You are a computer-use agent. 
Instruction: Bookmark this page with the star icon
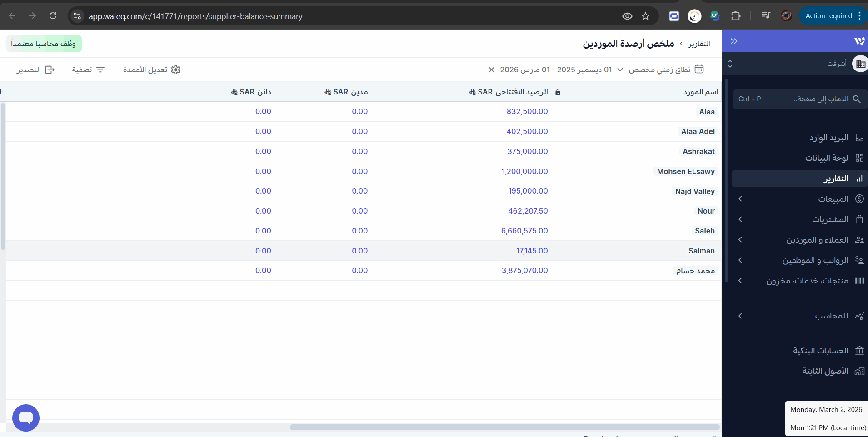click(x=645, y=16)
